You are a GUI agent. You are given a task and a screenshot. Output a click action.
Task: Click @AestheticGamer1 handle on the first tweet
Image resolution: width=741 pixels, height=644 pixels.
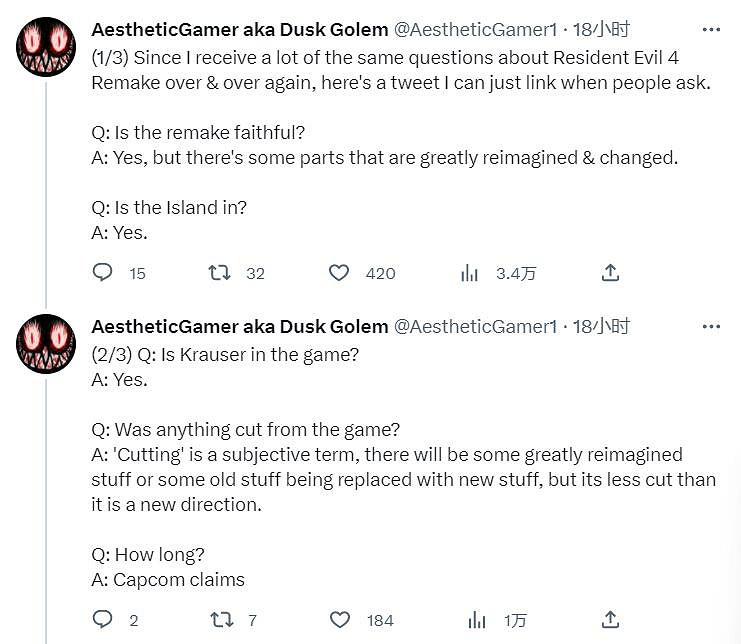pos(475,31)
